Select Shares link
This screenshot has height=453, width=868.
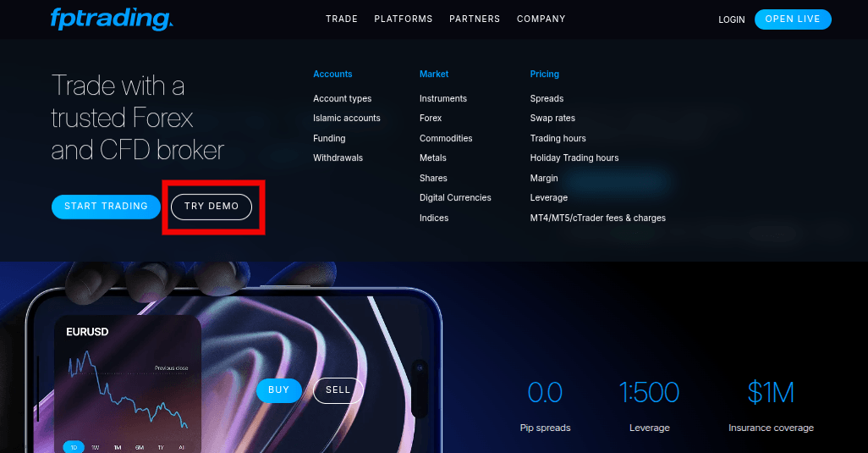433,179
